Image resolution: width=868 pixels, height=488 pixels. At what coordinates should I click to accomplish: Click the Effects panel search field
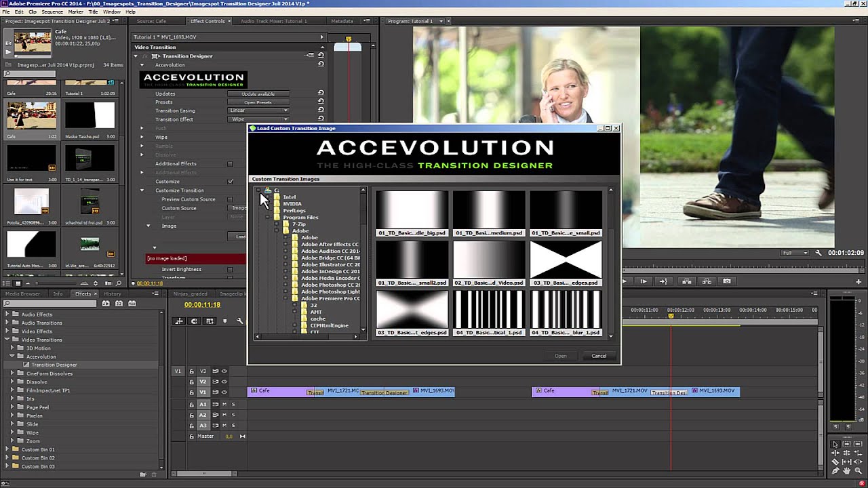coord(50,304)
